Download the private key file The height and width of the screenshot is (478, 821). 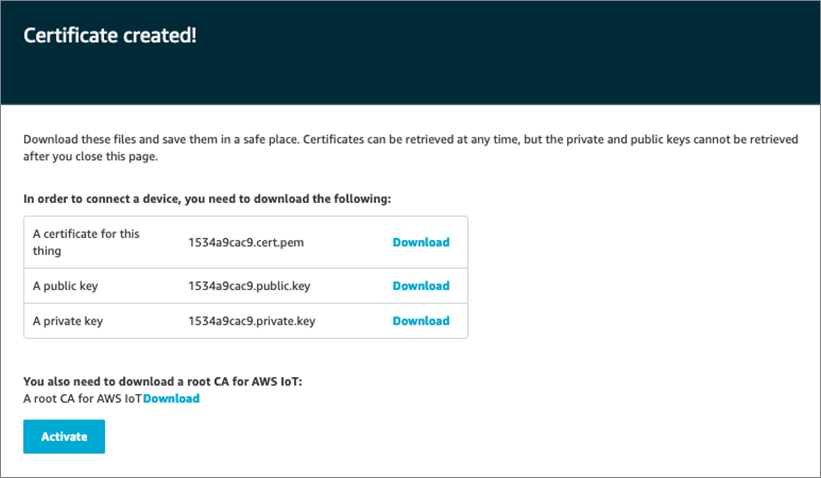pos(421,321)
